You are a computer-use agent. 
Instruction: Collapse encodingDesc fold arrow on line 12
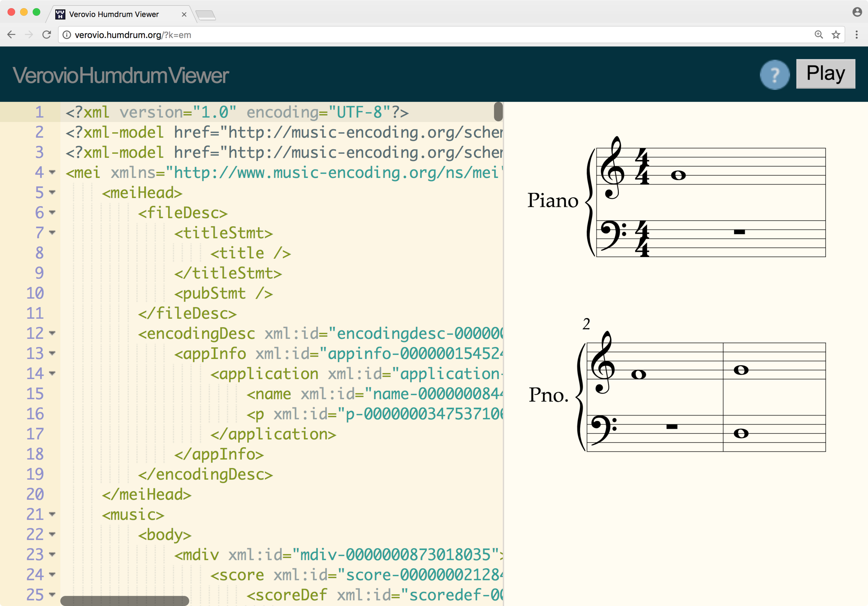tap(53, 333)
